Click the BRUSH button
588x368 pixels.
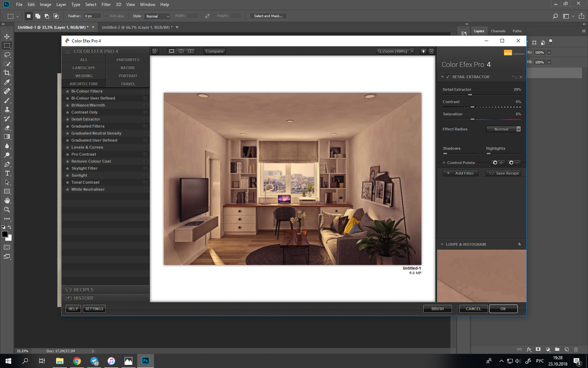tap(437, 309)
